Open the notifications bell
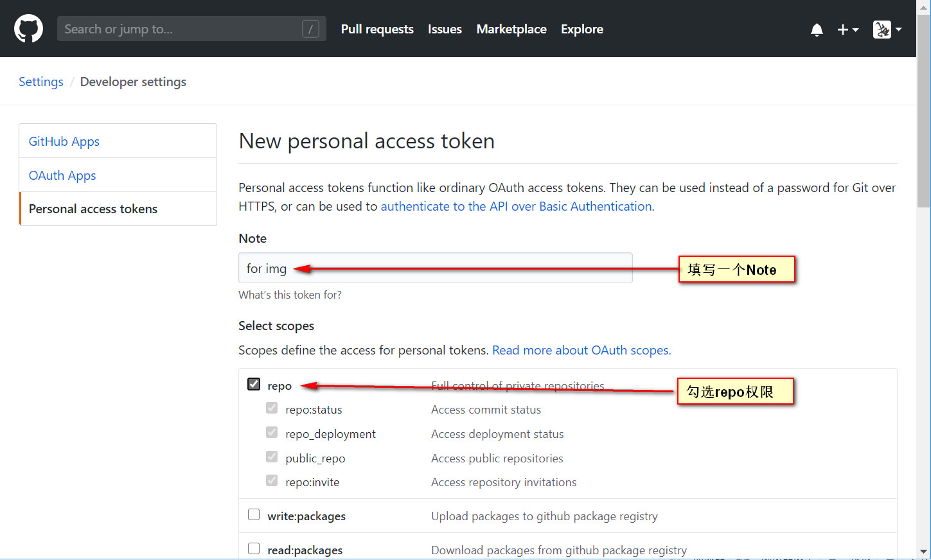The image size is (931, 560). pos(817,30)
